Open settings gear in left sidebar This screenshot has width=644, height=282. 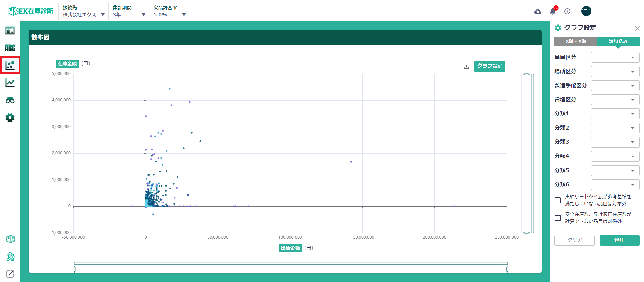(10, 118)
